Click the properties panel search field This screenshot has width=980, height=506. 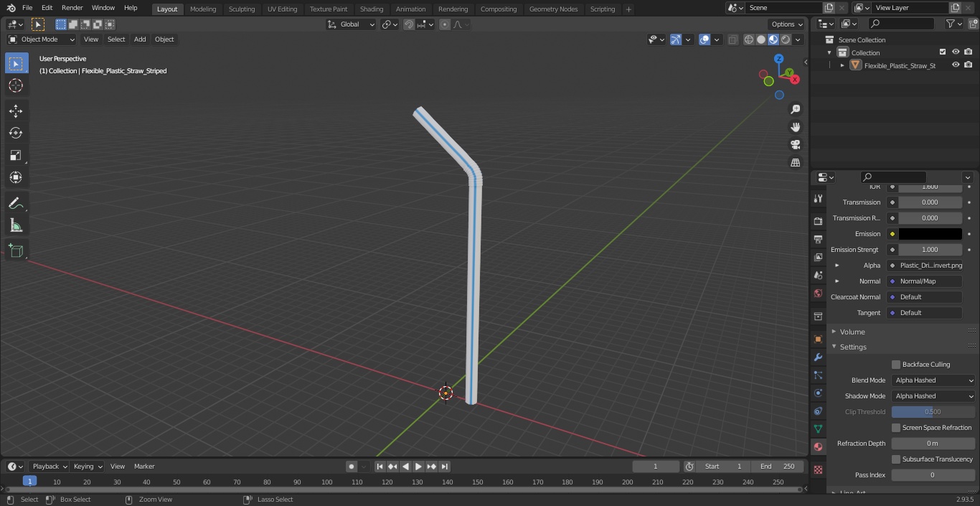click(x=894, y=177)
